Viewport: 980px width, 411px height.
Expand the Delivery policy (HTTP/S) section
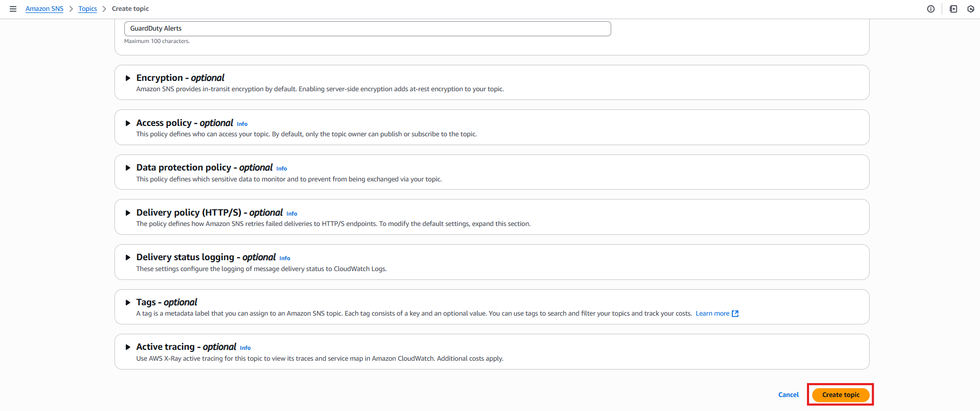[127, 213]
